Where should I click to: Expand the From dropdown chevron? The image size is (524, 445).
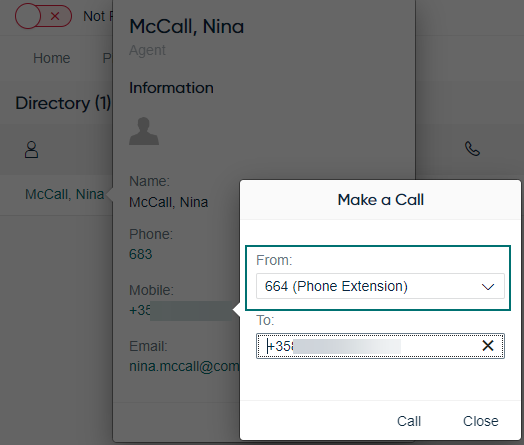488,287
